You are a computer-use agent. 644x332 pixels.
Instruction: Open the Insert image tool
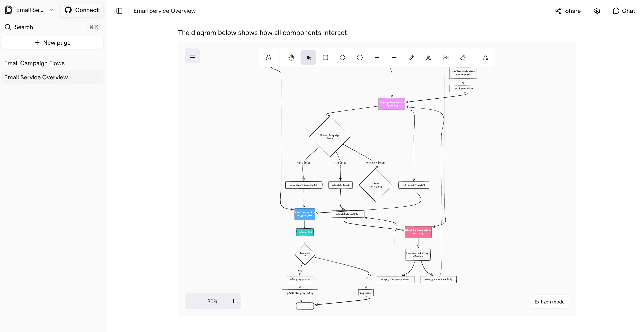tap(445, 57)
